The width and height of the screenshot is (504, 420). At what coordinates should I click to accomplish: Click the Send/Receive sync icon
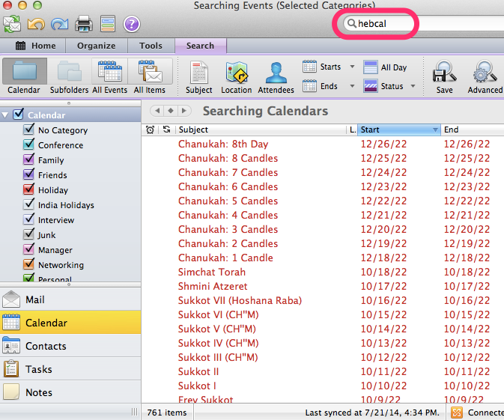[x=12, y=24]
